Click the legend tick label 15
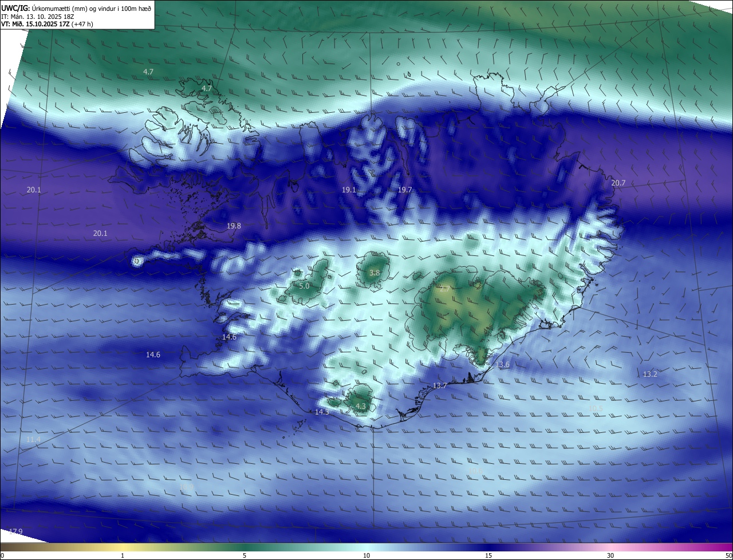 click(488, 556)
